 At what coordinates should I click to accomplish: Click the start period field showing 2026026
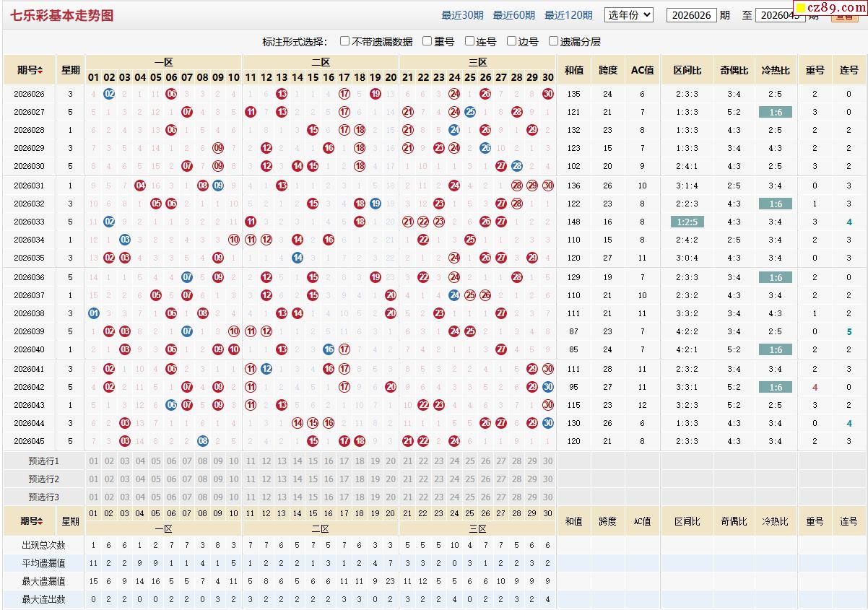[690, 15]
